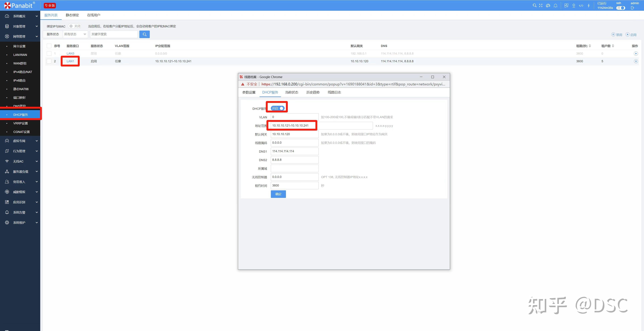
Task: Enable the 绑定IP与MAC switch
Action: 75,26
